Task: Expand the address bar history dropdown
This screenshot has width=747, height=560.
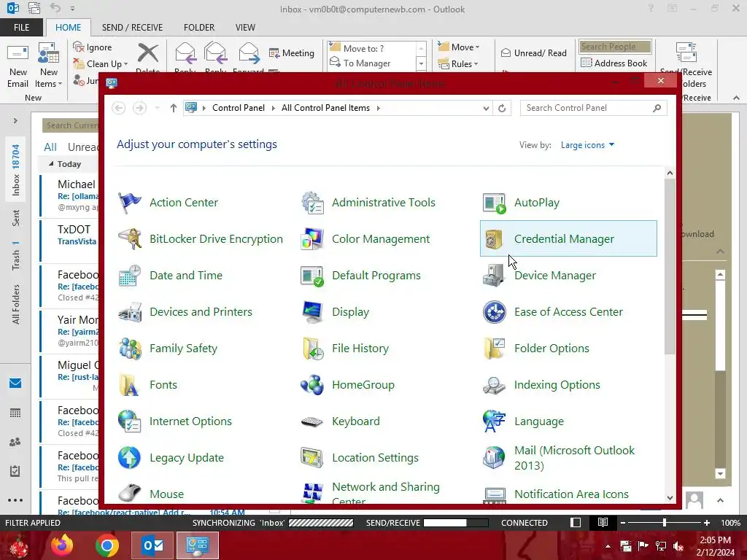Action: click(x=486, y=108)
